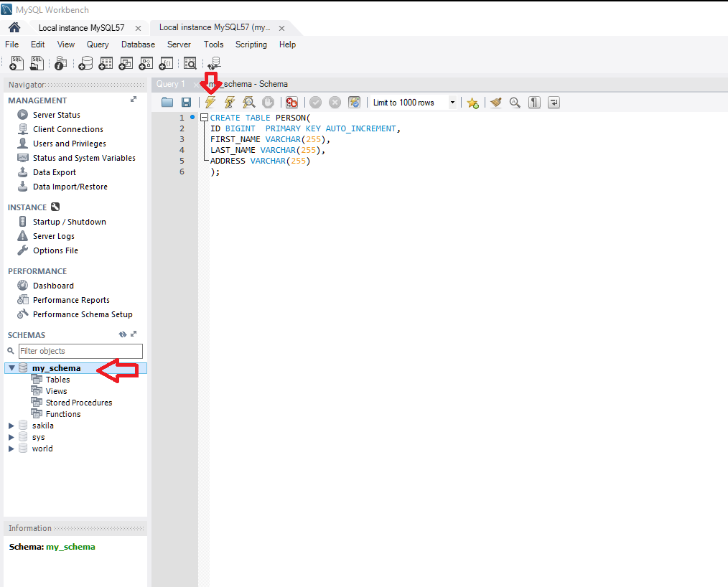728x587 pixels.
Task: Open a SQL script file via folder icon
Action: point(167,103)
